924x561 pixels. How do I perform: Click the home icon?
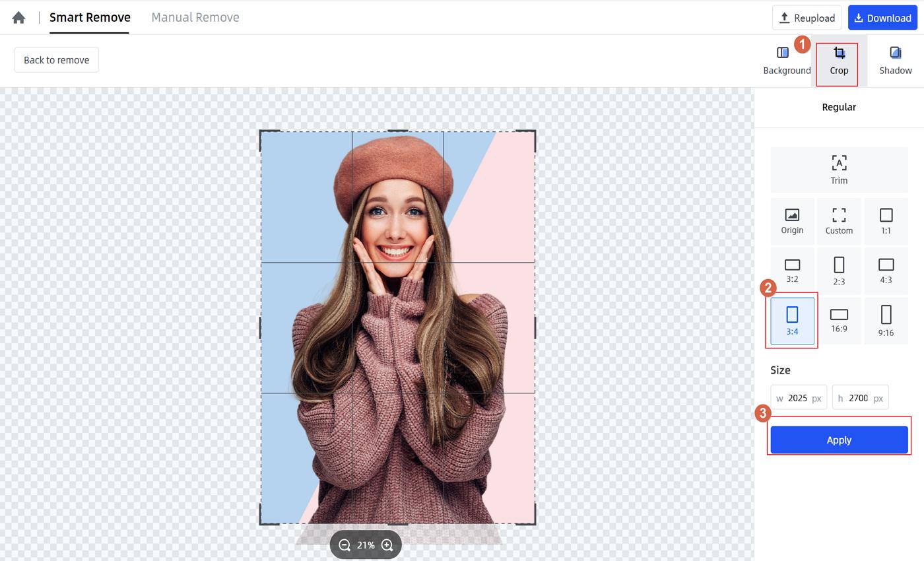[x=18, y=18]
